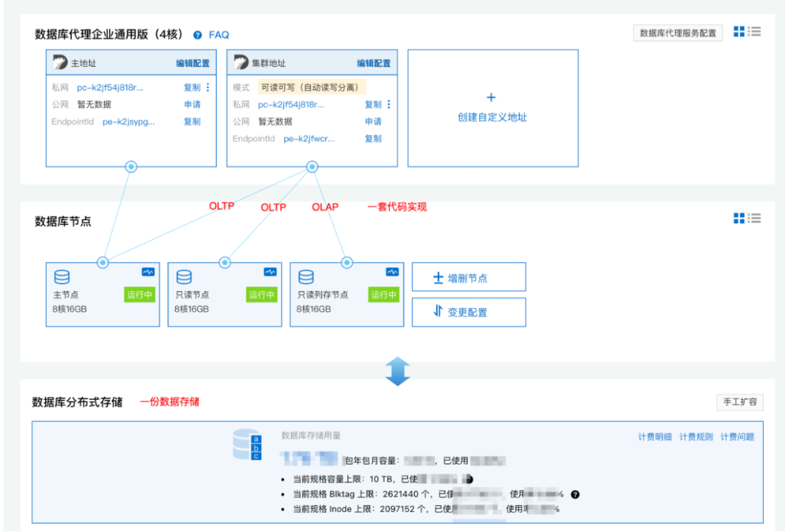Open 计费规则 link
Screen dimensions: 785x532
pos(696,437)
